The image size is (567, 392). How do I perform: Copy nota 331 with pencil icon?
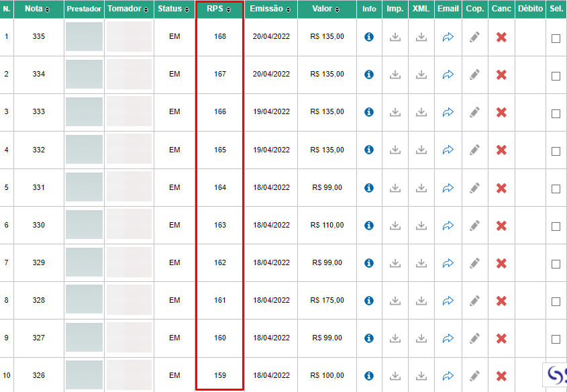475,188
